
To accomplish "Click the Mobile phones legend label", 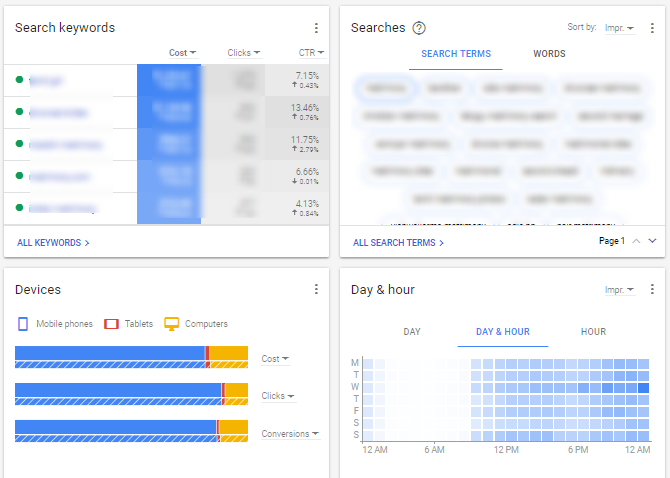I will coord(65,324).
